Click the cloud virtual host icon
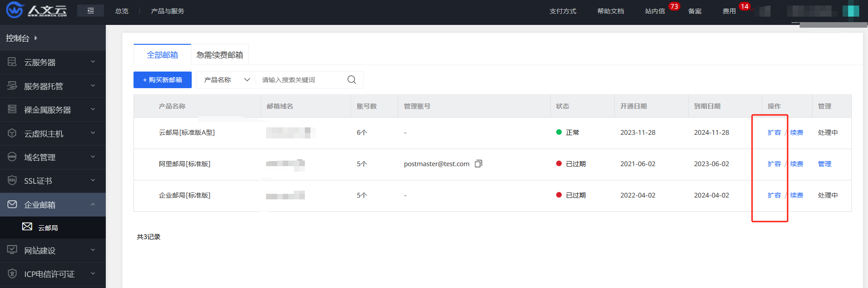868x288 pixels. click(x=12, y=133)
